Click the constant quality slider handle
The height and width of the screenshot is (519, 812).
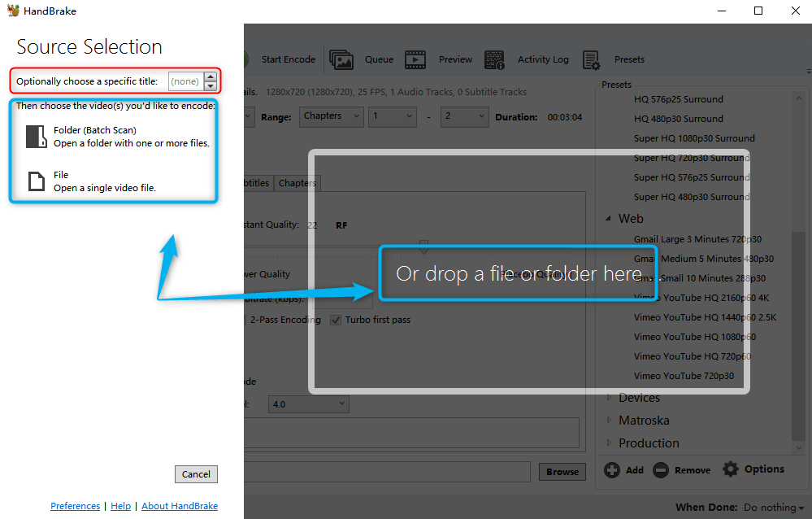coord(423,246)
